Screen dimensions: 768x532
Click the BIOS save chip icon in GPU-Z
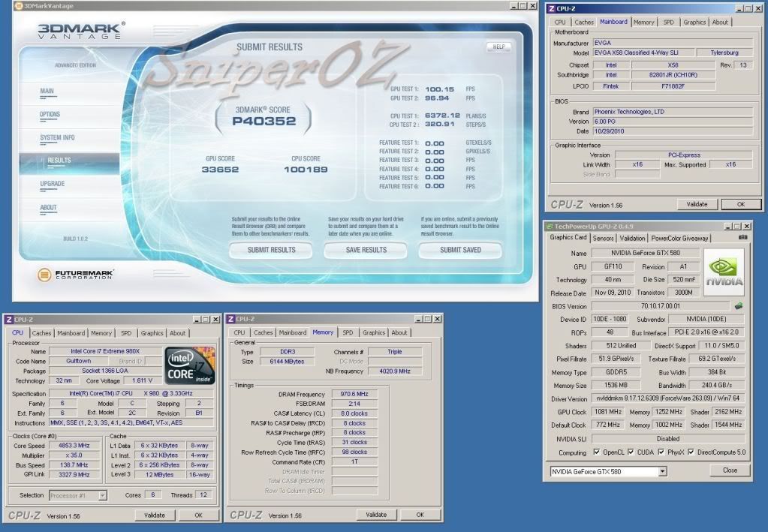(739, 306)
